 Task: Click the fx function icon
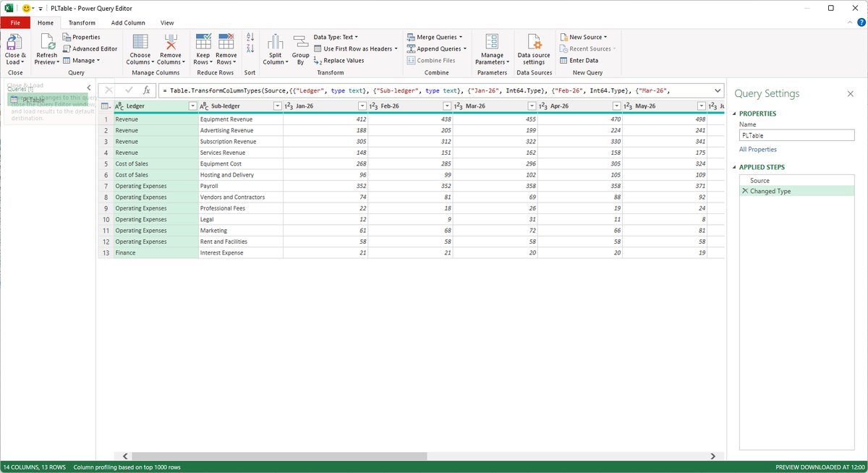click(146, 90)
